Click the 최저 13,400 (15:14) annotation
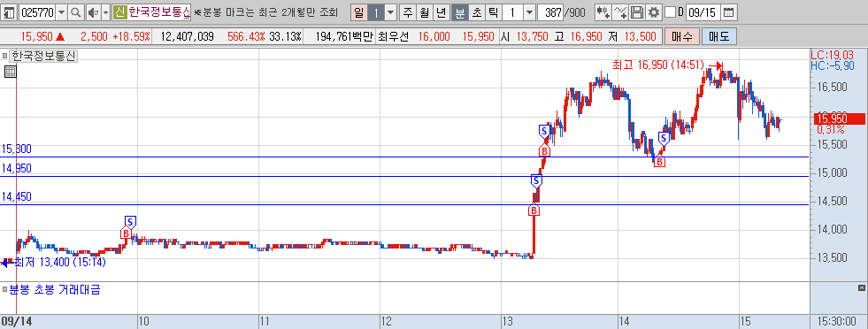The width and height of the screenshot is (868, 329). [x=60, y=262]
